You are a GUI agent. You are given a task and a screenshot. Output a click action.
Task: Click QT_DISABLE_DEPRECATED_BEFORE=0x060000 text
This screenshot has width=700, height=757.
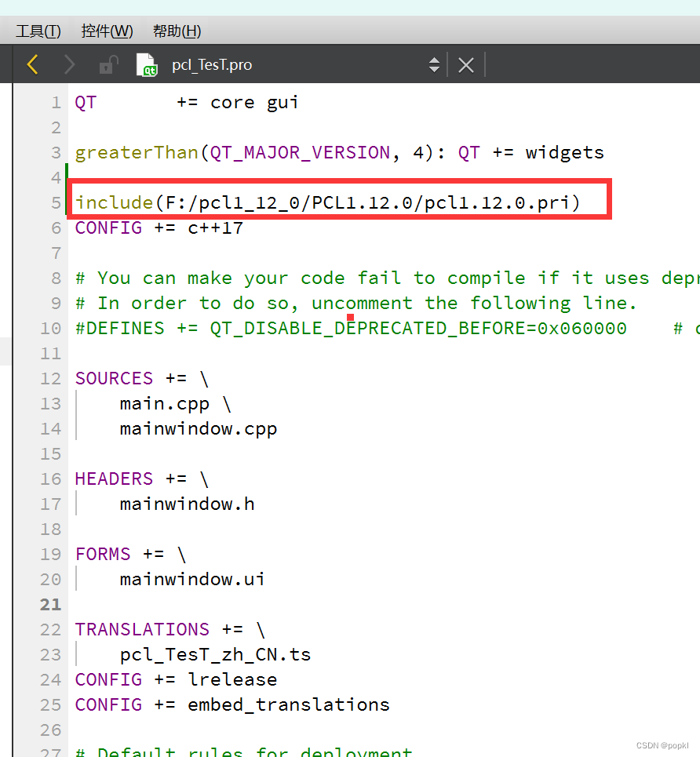tap(417, 328)
